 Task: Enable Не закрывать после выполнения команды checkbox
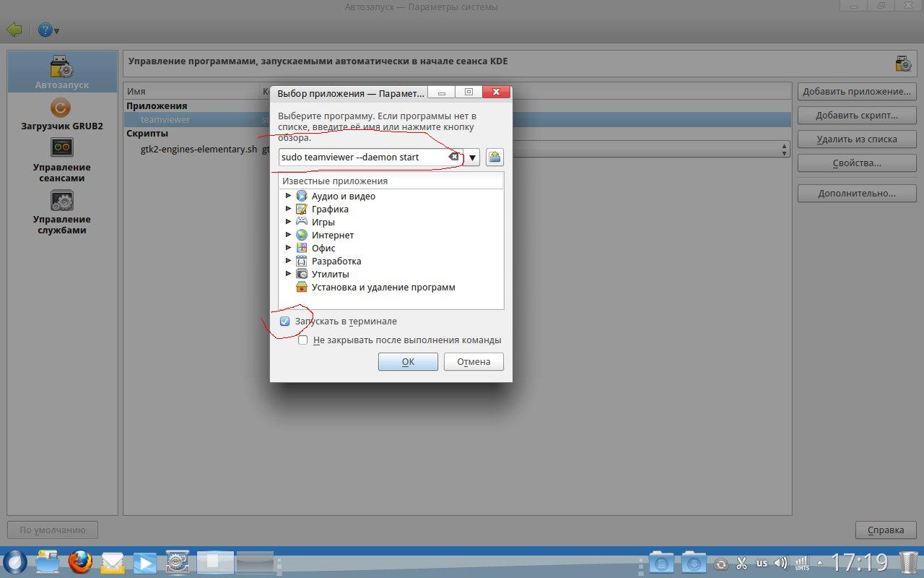[303, 340]
